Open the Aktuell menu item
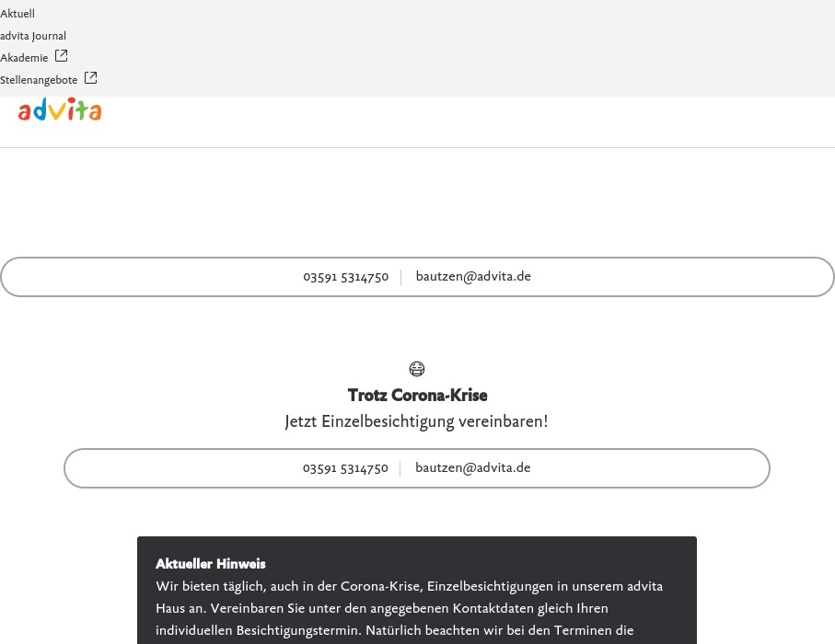This screenshot has width=835, height=644. 17,14
